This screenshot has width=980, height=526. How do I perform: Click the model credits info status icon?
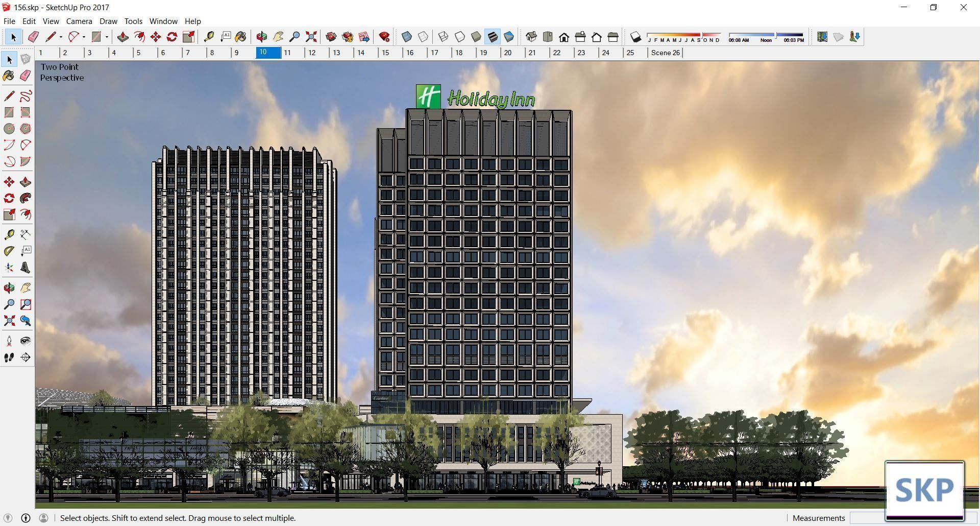[x=26, y=518]
